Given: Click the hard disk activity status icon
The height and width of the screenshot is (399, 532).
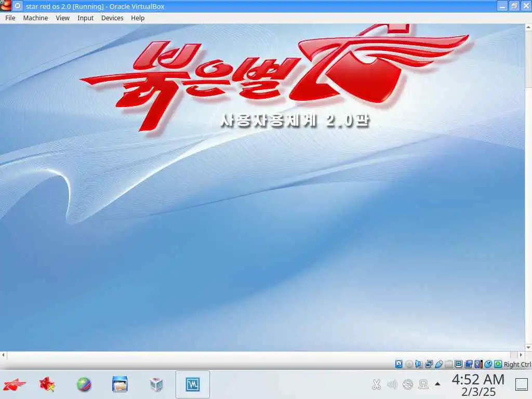Looking at the screenshot, I should (x=399, y=364).
